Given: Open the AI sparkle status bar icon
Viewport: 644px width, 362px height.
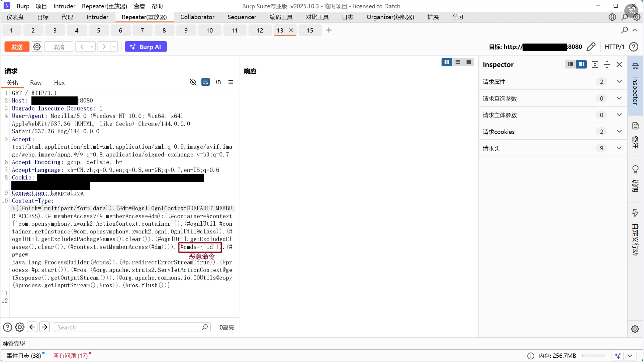Looking at the screenshot, I should click(618, 356).
